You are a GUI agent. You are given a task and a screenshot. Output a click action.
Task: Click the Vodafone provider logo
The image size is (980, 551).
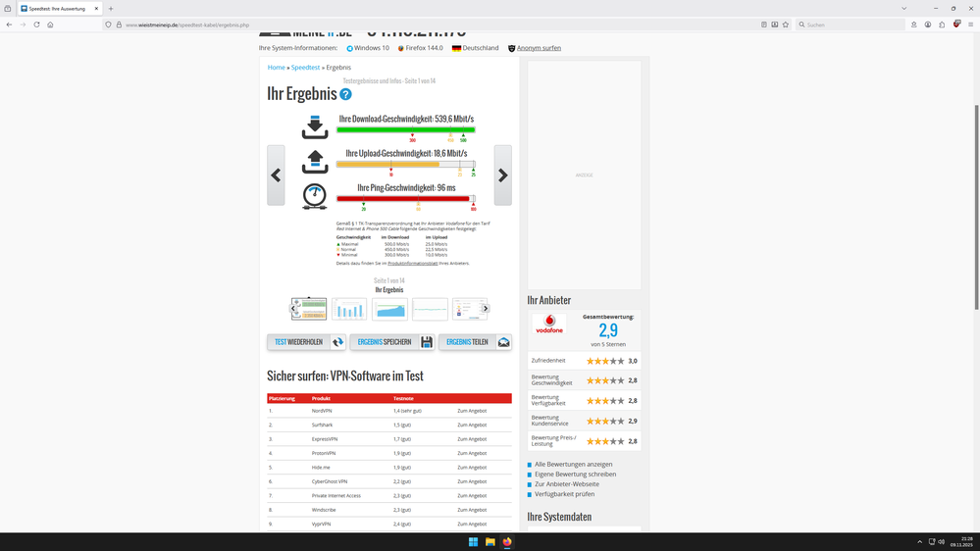[x=549, y=325]
